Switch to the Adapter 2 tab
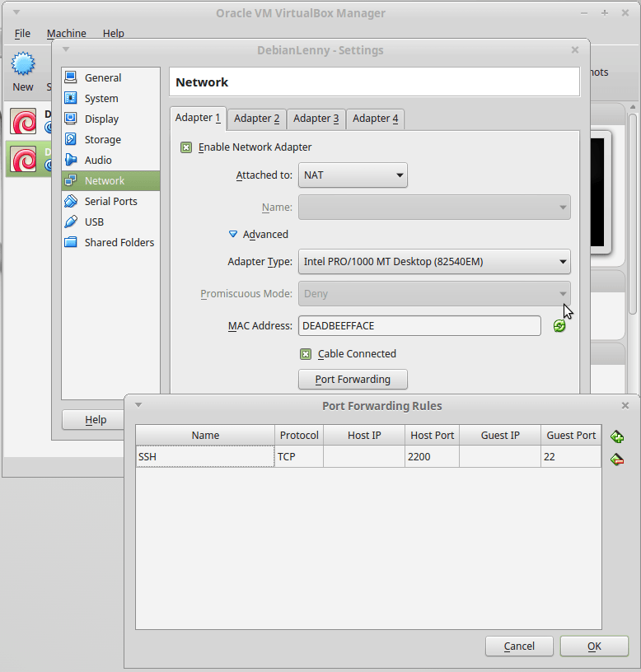The height and width of the screenshot is (672, 641). coord(256,119)
